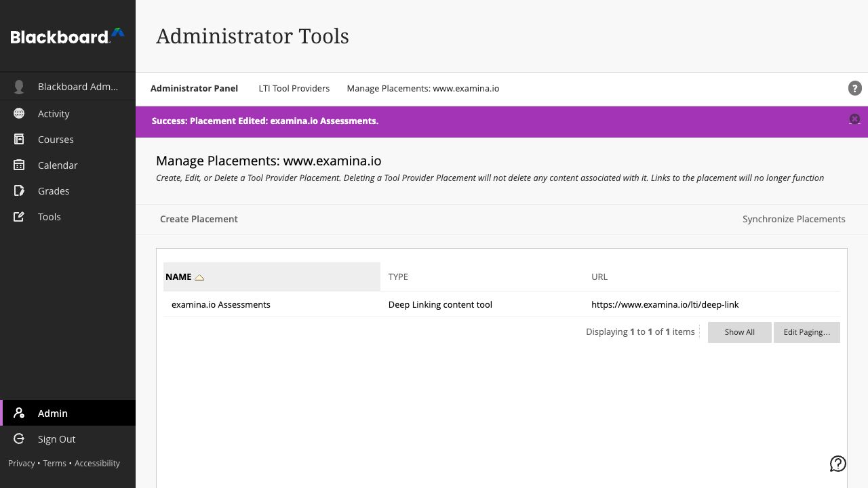This screenshot has height=488, width=868.
Task: Click the Success: Placement Edited message text
Action: click(x=265, y=121)
